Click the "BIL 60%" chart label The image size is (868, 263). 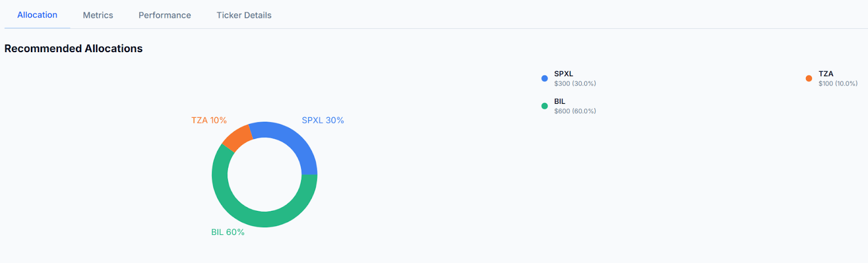tap(228, 232)
